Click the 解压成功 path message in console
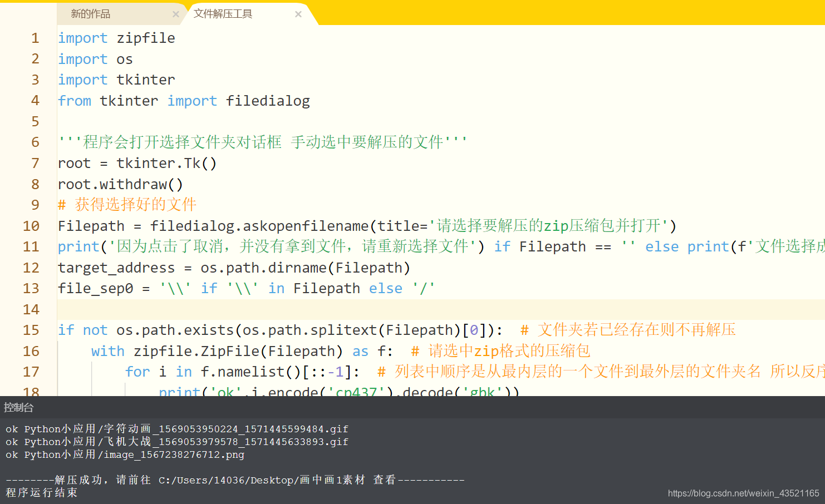825x504 pixels. 234,479
